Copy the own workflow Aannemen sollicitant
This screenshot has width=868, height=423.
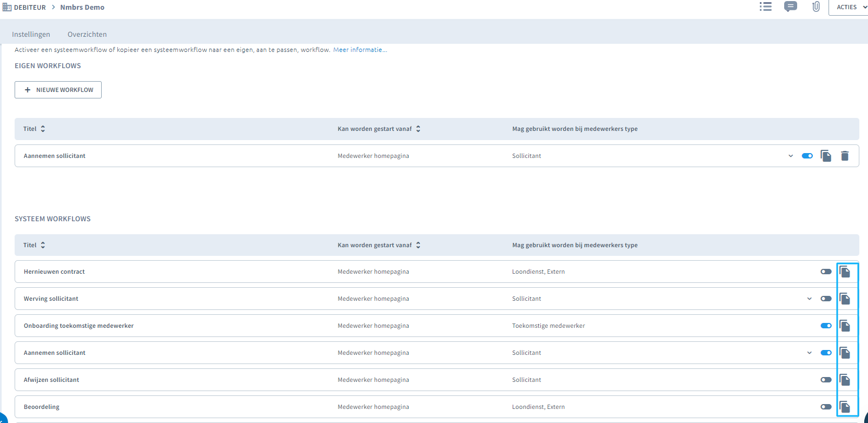pos(826,156)
